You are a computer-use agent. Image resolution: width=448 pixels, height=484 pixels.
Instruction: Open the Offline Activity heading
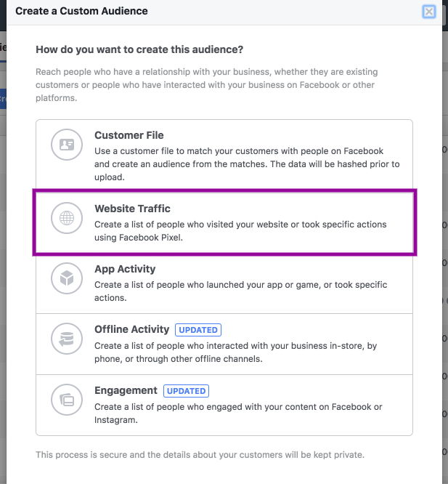coord(131,329)
